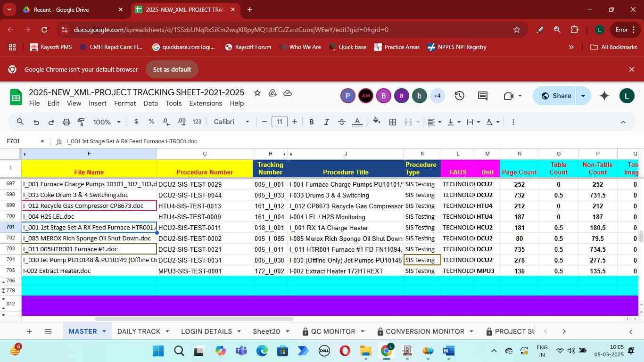Open Windows Start menu on taskbar
644x362 pixels.
158,351
